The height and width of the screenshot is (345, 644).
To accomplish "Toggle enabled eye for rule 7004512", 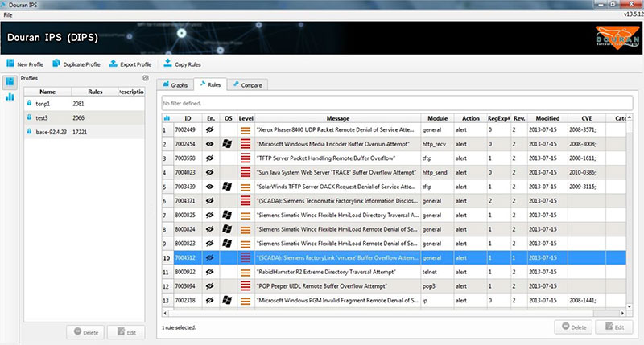I will tap(210, 257).
